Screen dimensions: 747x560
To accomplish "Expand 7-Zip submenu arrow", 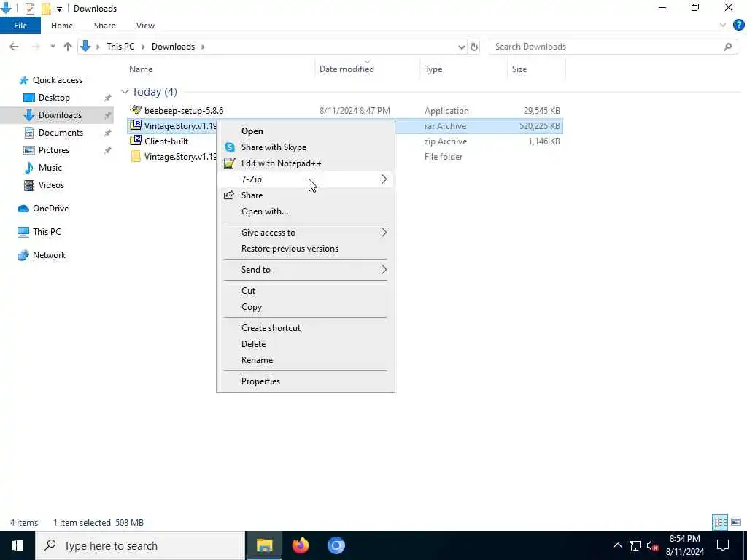I will point(384,179).
